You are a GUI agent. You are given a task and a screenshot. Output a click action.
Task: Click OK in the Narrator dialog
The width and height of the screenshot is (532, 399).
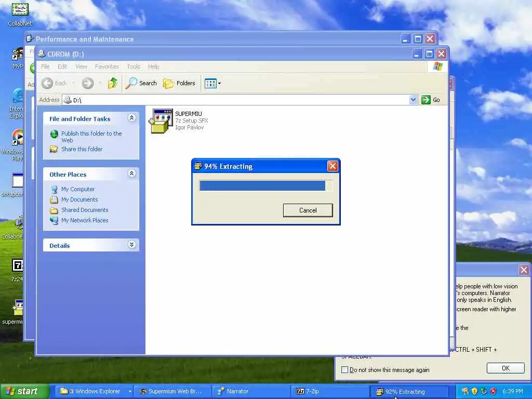506,368
